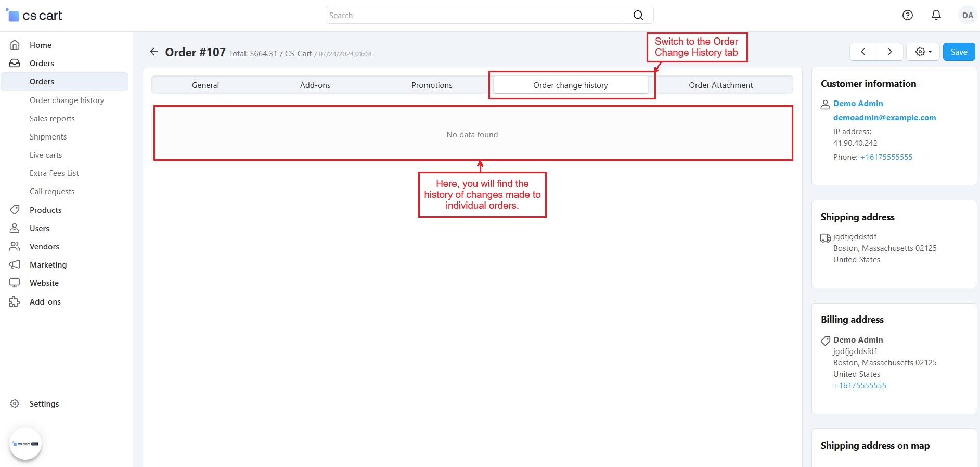Click the Products tag icon in sidebar
The width and height of the screenshot is (980, 467).
coord(15,210)
